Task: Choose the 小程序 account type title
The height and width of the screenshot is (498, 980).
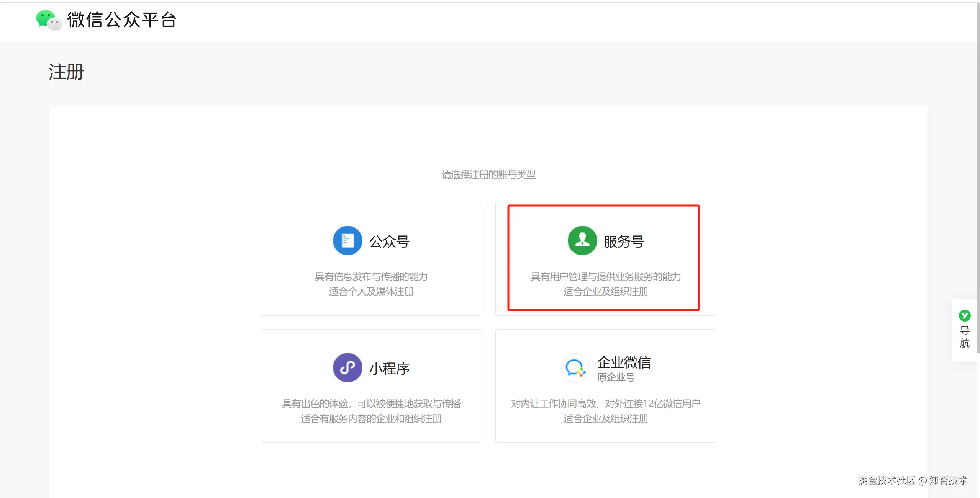Action: [389, 369]
